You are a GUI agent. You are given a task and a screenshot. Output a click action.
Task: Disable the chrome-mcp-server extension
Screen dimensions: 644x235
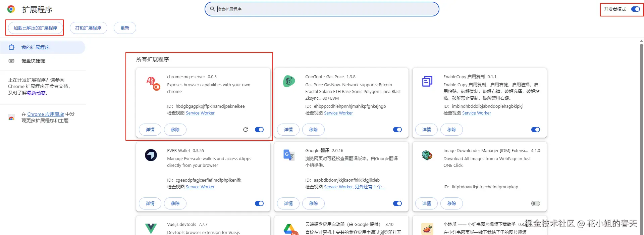point(259,130)
